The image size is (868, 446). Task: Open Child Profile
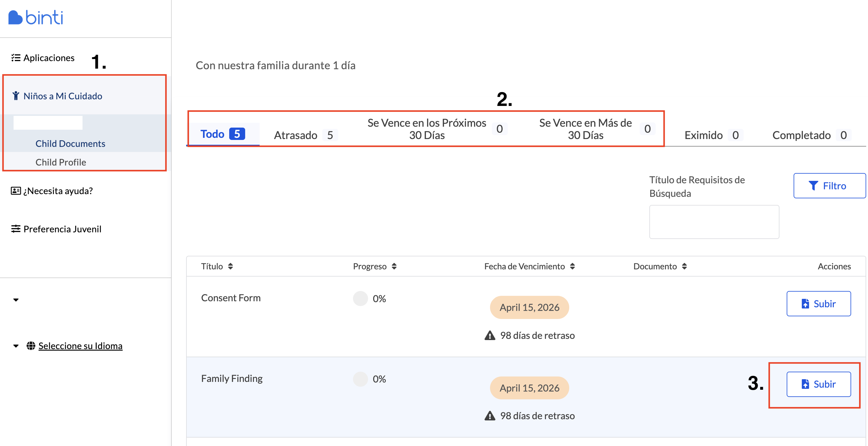61,162
